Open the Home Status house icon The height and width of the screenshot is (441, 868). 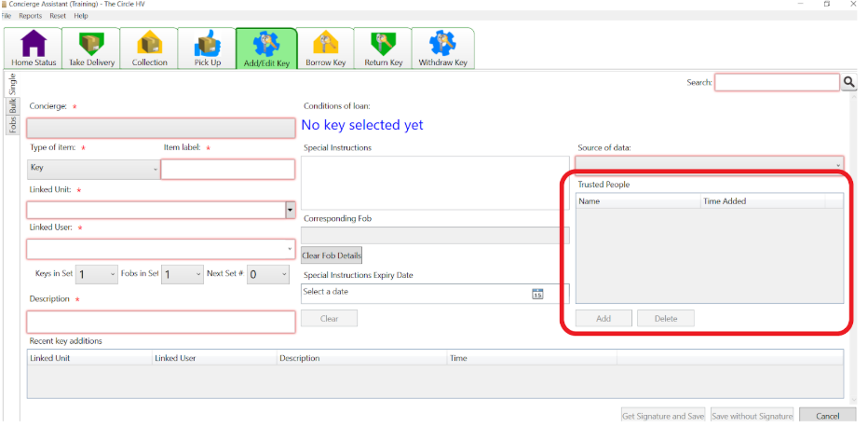(34, 43)
